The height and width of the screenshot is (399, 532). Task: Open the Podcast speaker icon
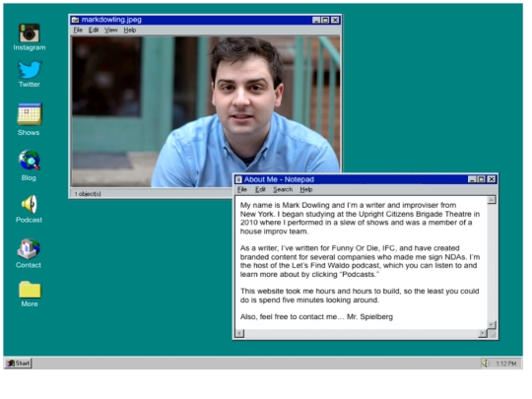tap(30, 204)
